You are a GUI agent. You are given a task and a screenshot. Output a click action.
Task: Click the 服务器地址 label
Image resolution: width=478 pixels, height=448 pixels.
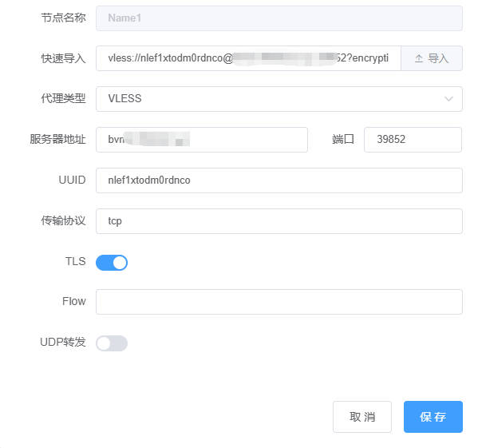[58, 139]
